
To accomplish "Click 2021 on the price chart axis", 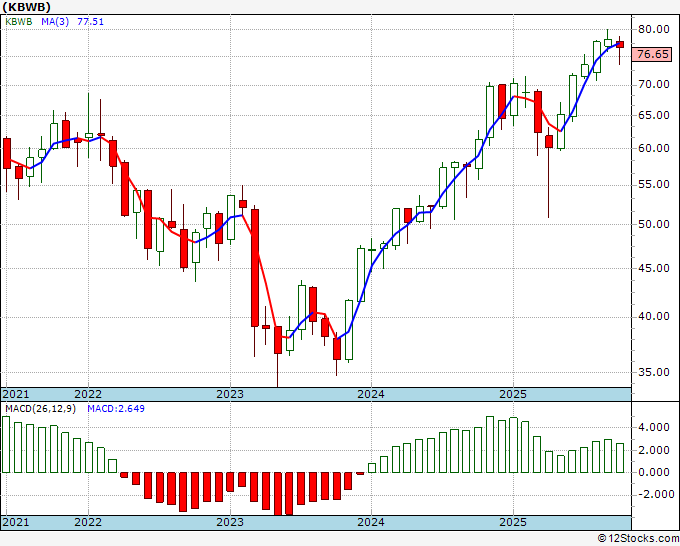I will tap(16, 394).
